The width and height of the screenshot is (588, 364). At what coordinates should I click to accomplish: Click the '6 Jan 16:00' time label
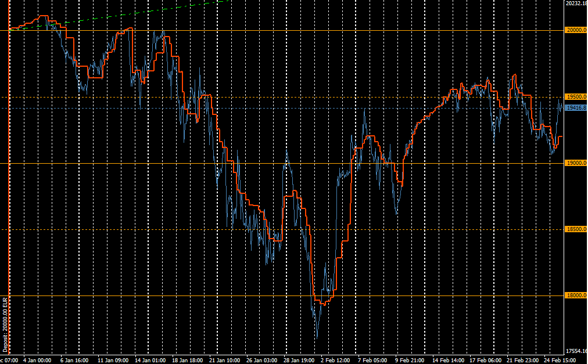click(x=74, y=361)
